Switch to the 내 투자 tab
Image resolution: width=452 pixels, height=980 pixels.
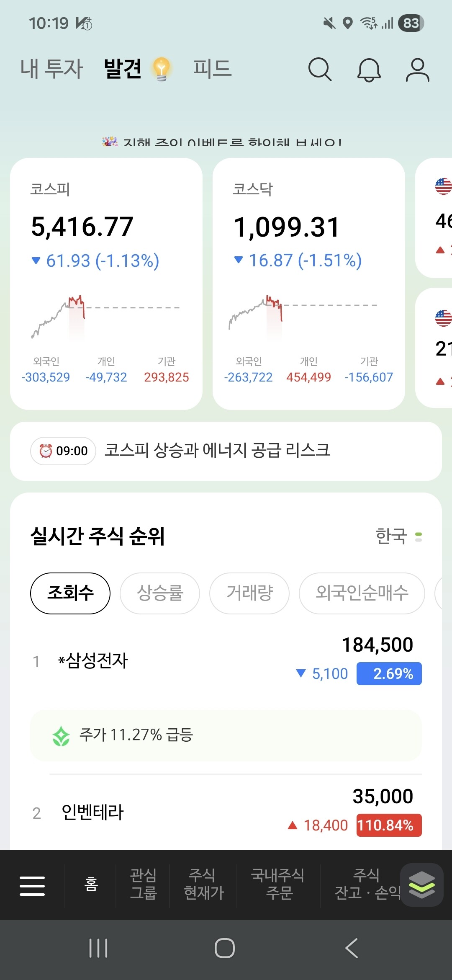tap(52, 69)
